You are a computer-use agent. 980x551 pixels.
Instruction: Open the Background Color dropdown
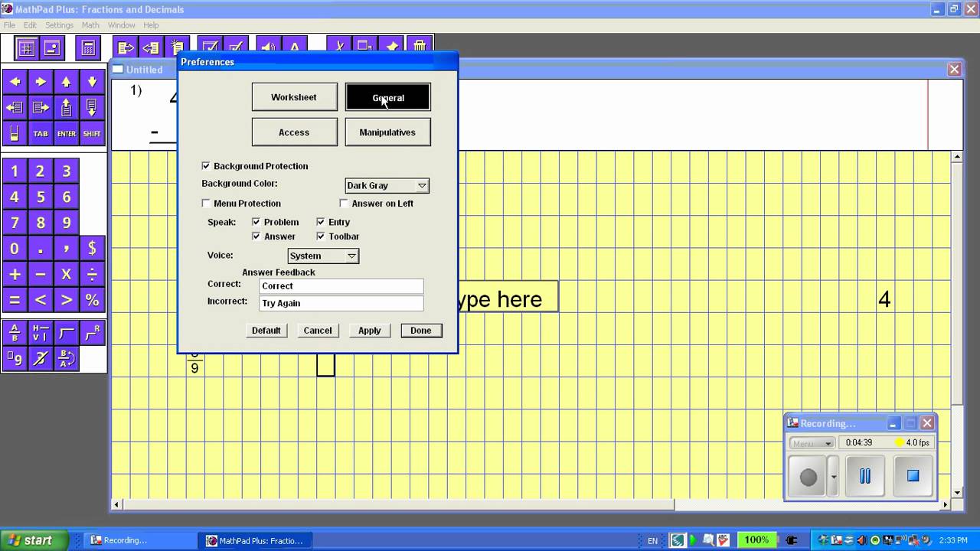pos(387,186)
